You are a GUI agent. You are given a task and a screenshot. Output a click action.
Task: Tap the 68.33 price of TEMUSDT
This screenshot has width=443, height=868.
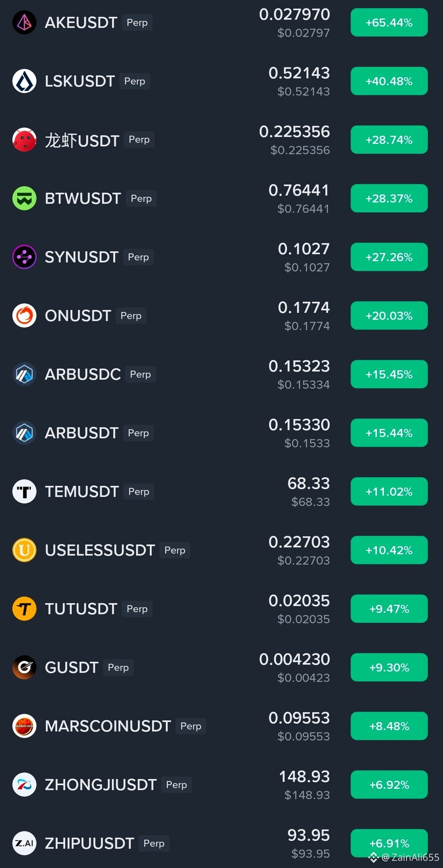308,483
